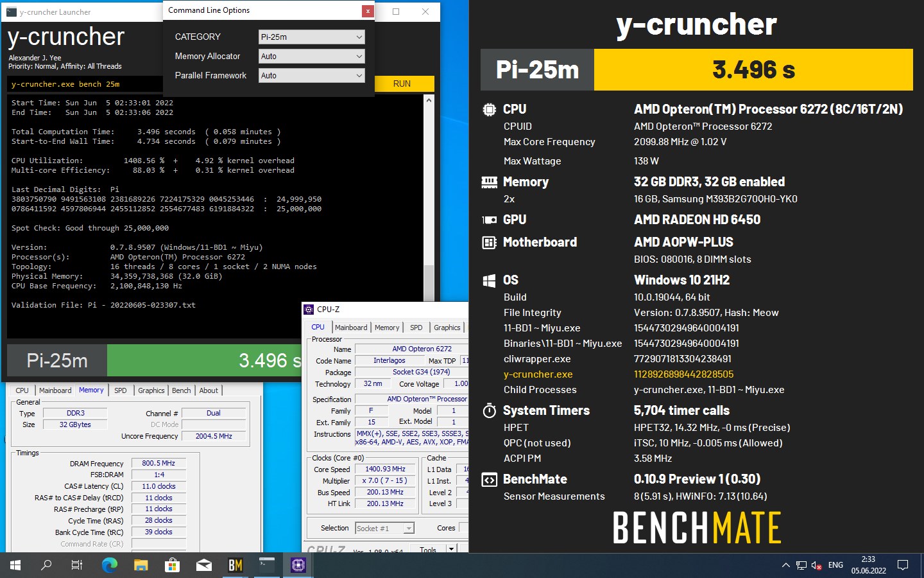Image resolution: width=924 pixels, height=578 pixels.
Task: Open the BenchMate taskbar icon
Action: pos(235,565)
